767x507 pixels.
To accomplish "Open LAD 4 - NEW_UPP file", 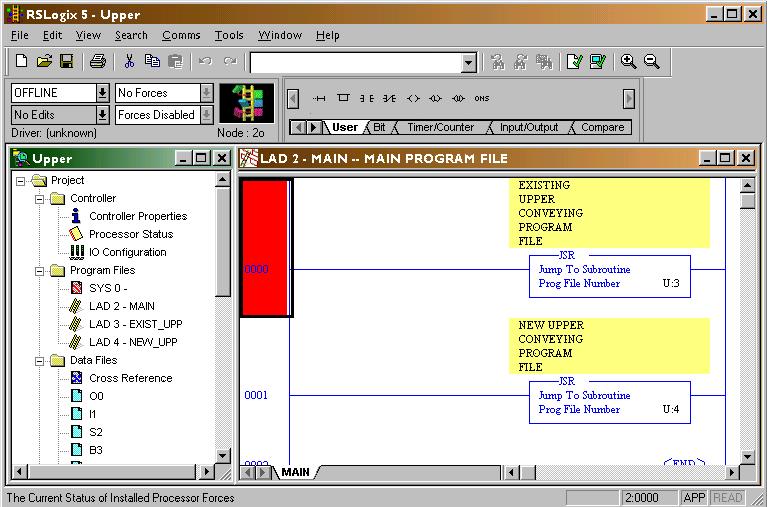I will pos(133,343).
